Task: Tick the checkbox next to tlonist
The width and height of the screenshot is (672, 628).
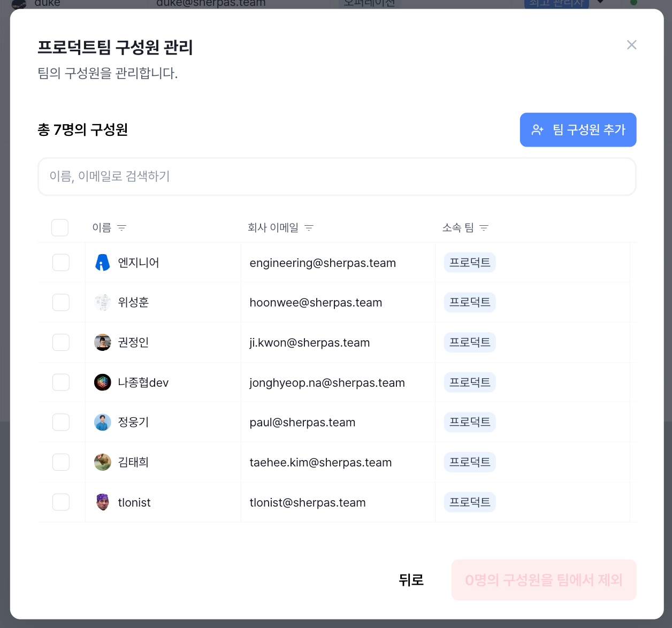Action: (x=61, y=502)
